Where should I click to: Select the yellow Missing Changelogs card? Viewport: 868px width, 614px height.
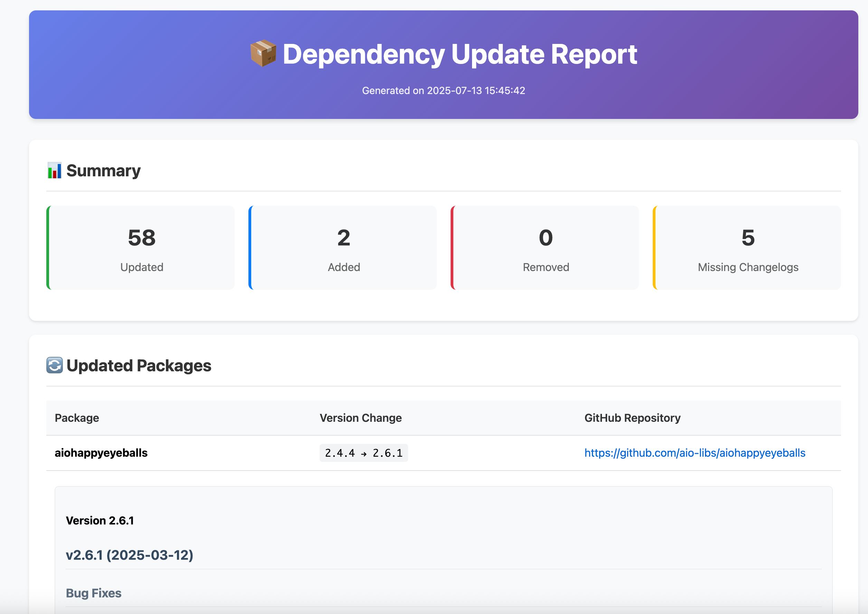click(x=747, y=248)
